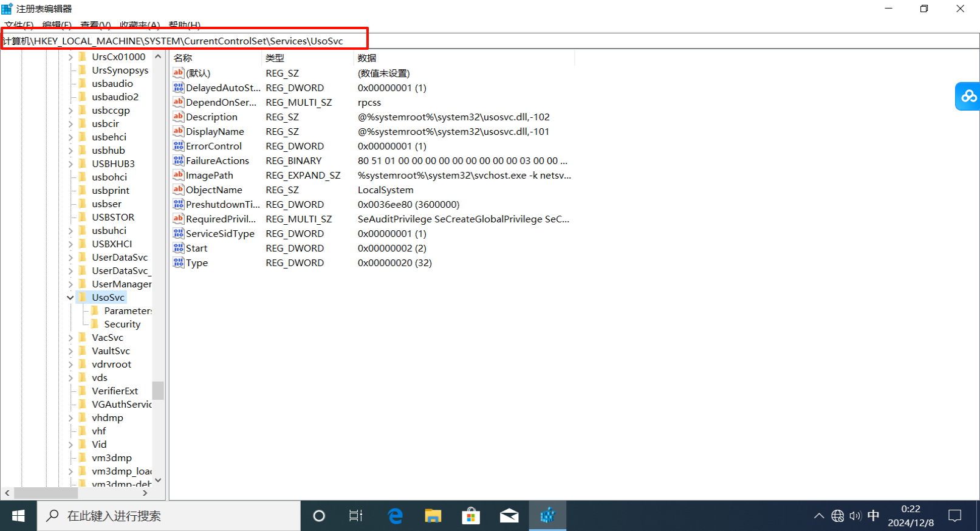Open Cortana circle on the taskbar
Viewport: 980px width, 531px height.
point(319,516)
